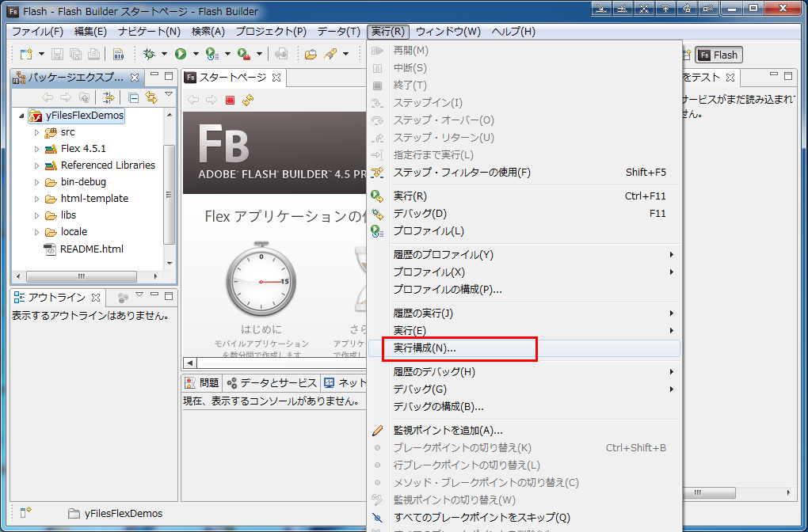
Task: Click the Profile toolbar icon
Action: point(212,54)
